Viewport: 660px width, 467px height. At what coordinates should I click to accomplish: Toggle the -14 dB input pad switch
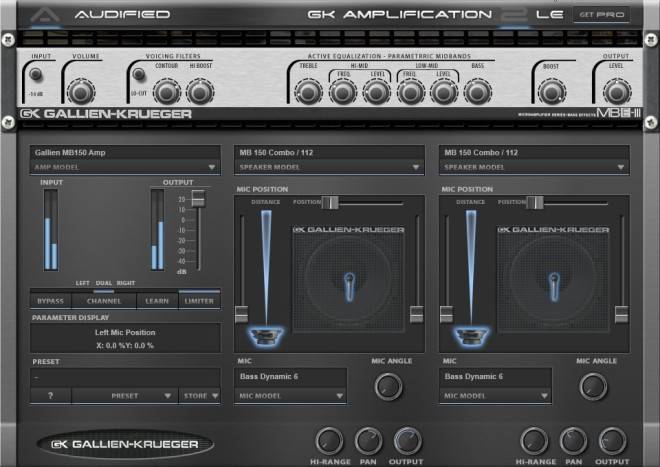pyautogui.click(x=37, y=75)
